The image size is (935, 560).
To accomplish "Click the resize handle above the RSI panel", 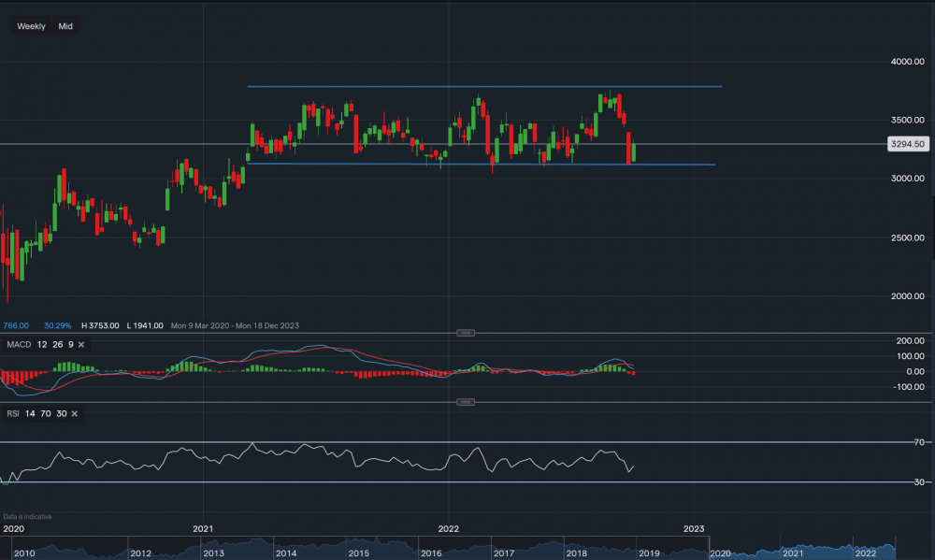I will 466,402.
